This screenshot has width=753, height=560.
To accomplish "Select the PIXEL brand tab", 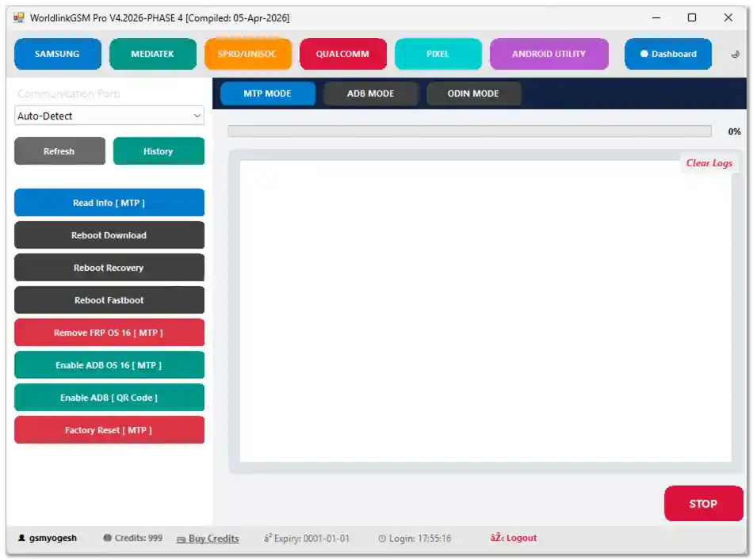I will click(438, 54).
